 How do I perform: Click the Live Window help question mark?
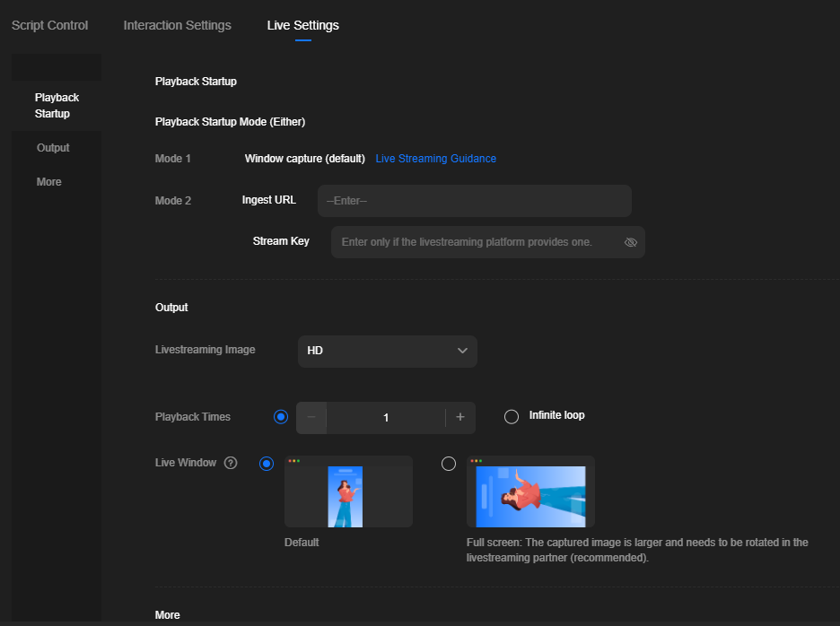(x=231, y=463)
